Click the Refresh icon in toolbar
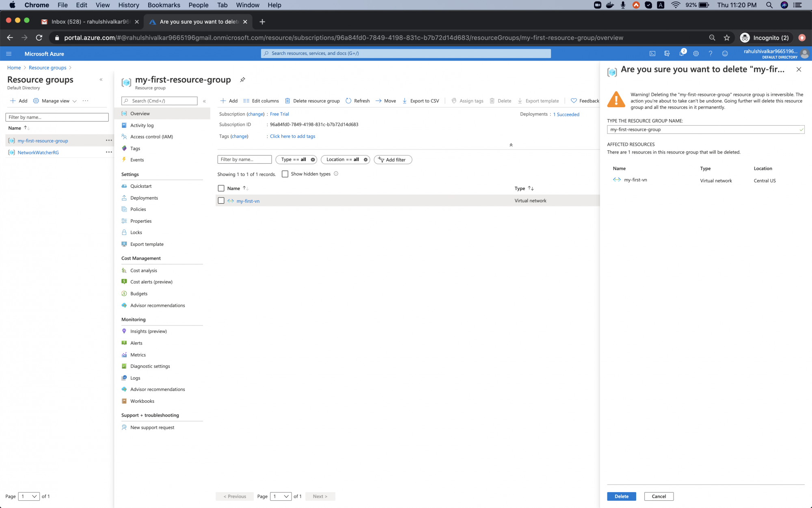The height and width of the screenshot is (508, 812). (x=348, y=101)
